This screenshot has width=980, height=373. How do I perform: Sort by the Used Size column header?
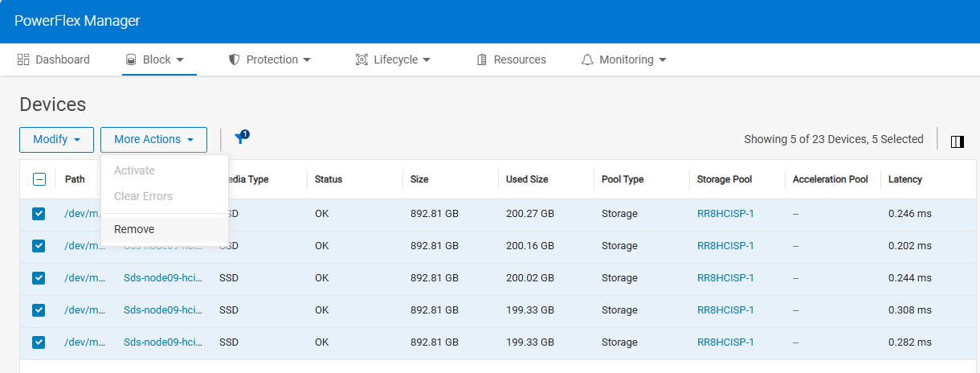pyautogui.click(x=527, y=179)
